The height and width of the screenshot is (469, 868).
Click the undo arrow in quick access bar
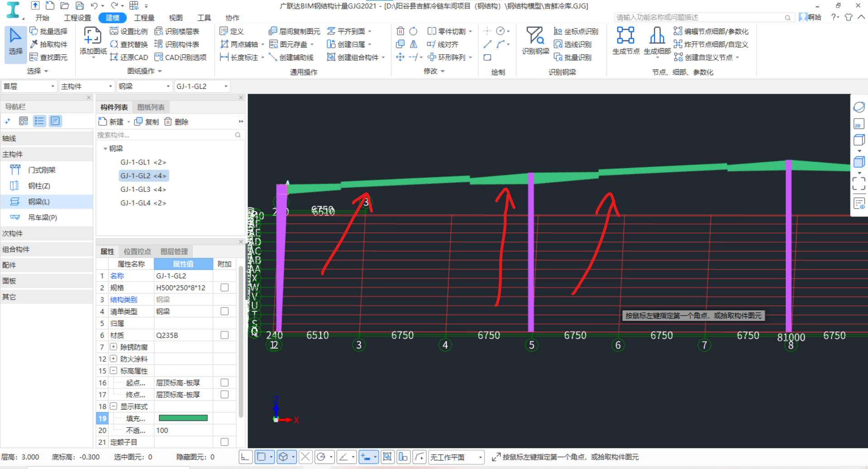pyautogui.click(x=94, y=6)
